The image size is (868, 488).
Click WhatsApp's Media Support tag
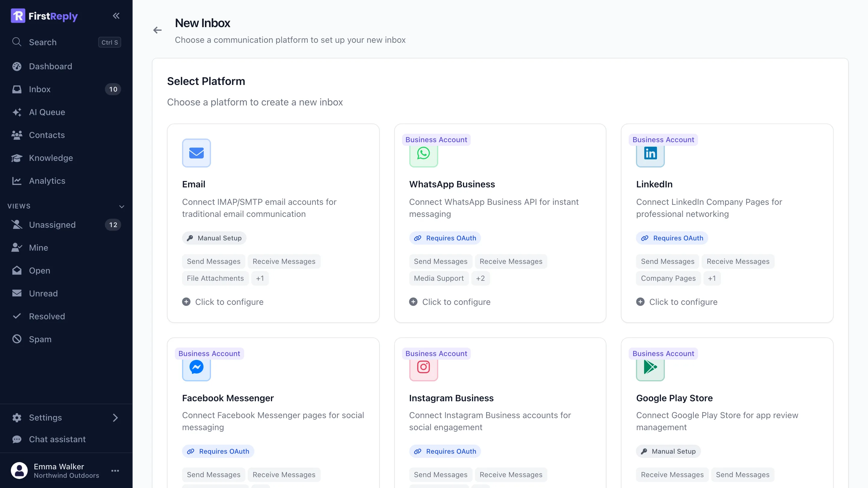coord(439,278)
